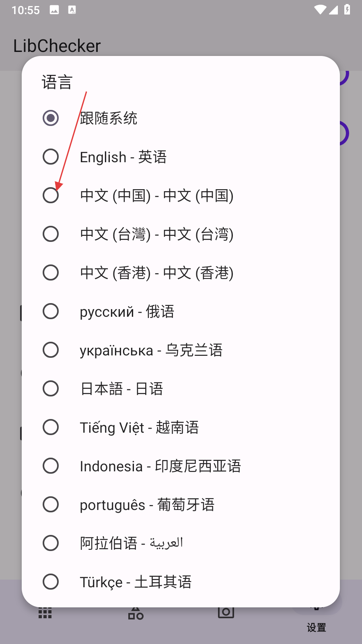Select the Arabic 阿拉伯语 radio button

tap(51, 543)
